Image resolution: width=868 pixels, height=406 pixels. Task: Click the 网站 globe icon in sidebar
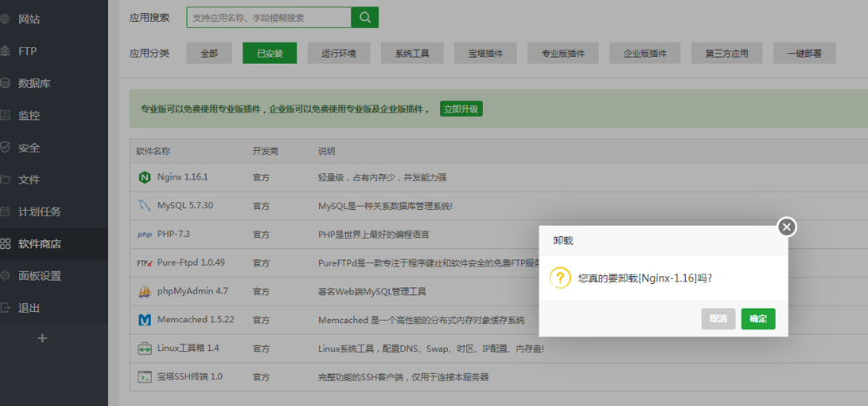pyautogui.click(x=5, y=19)
